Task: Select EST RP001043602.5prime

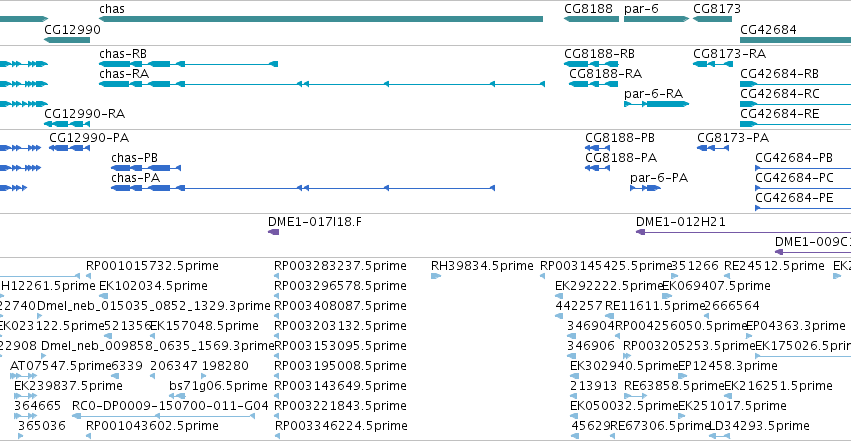Action: tap(152, 426)
